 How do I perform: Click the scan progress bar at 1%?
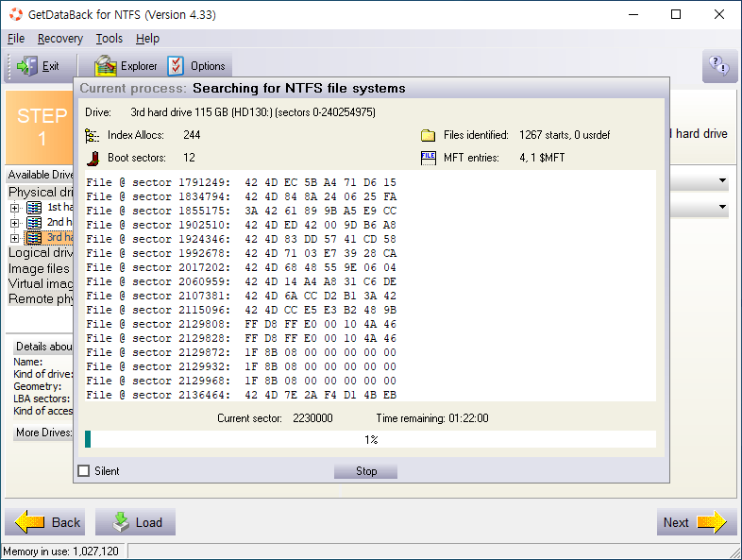[x=370, y=439]
